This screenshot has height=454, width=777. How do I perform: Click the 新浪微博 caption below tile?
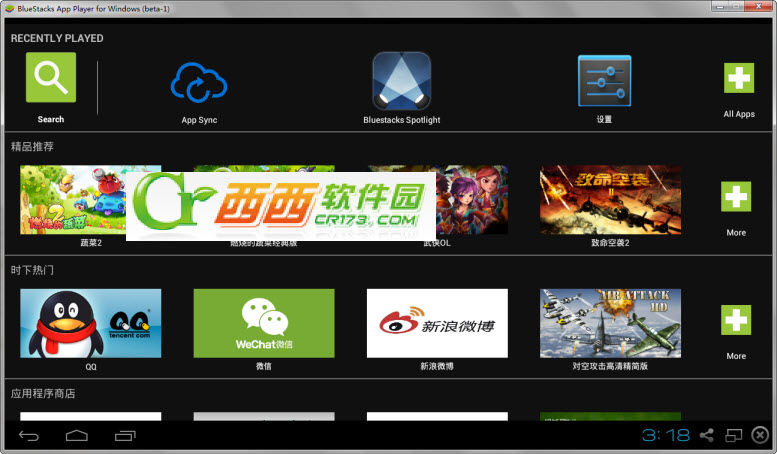437,366
